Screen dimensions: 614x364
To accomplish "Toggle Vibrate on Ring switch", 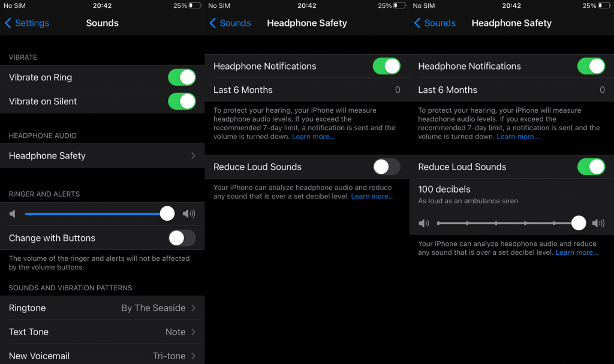I will 182,77.
